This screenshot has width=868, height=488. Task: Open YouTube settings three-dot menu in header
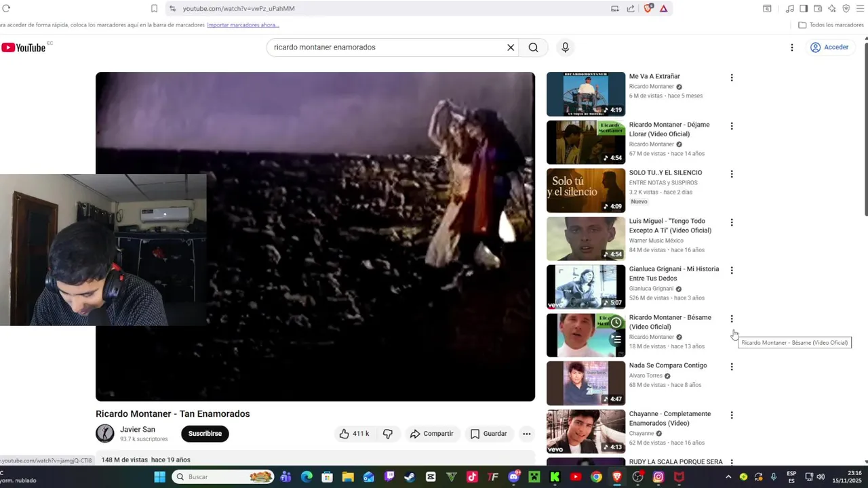tap(791, 47)
